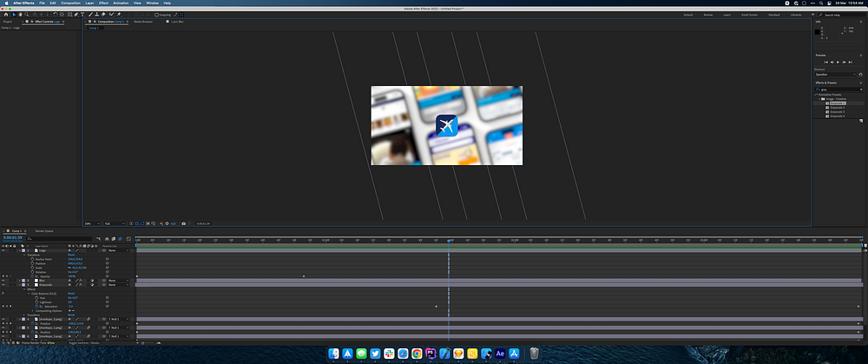
Task: Toggle the Snapping checkbox in the toolbar
Action: click(156, 15)
